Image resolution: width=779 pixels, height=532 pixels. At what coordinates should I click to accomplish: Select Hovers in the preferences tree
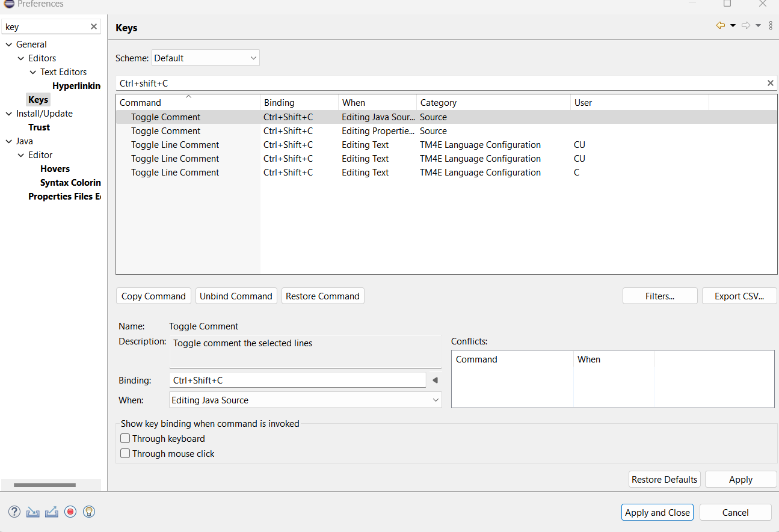click(55, 169)
